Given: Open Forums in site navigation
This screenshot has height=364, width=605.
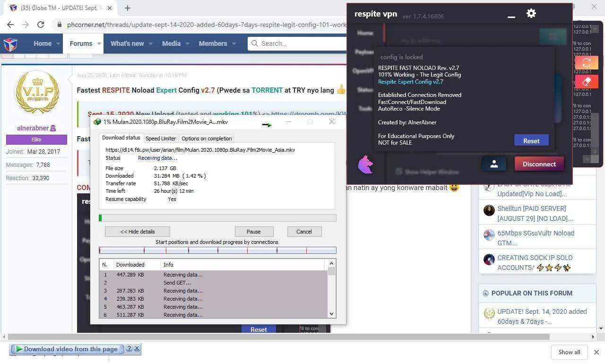Looking at the screenshot, I should pos(81,43).
